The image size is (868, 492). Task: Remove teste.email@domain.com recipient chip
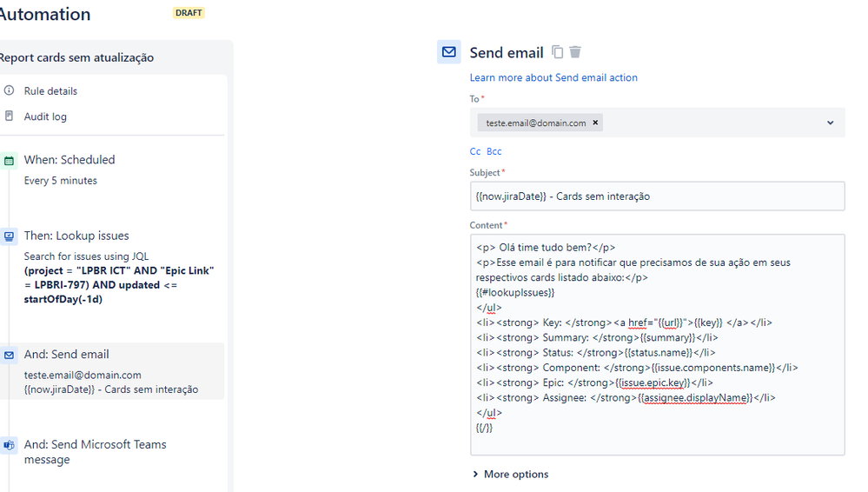(596, 123)
